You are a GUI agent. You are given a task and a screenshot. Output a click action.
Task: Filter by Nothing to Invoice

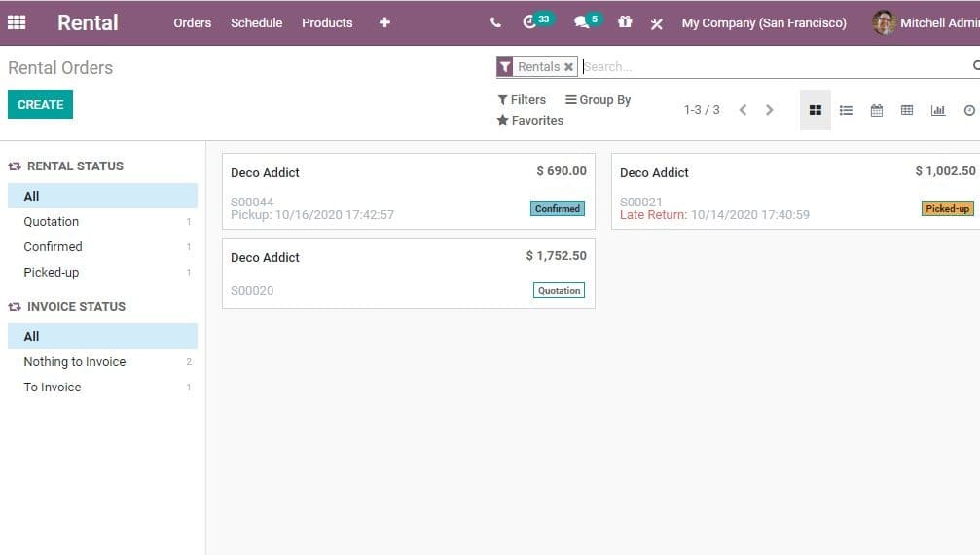(102, 361)
